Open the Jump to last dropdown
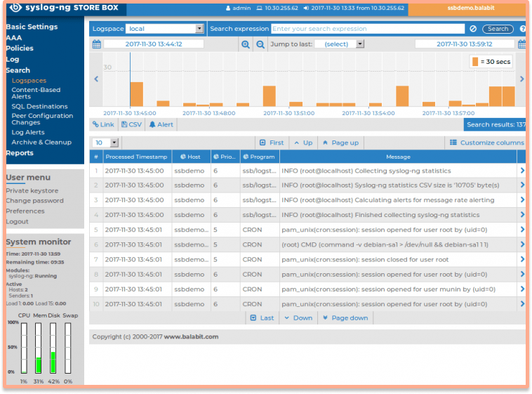The width and height of the screenshot is (532, 394). [x=339, y=44]
